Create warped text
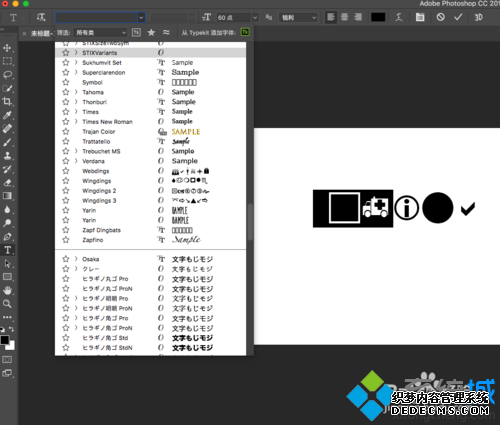The image size is (500, 425). pyautogui.click(x=399, y=17)
